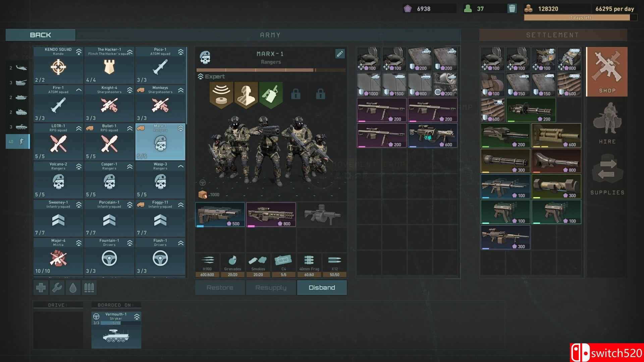Expand rank chevron on Fire-1 squad
Screen dimensions: 644x362
(79, 90)
